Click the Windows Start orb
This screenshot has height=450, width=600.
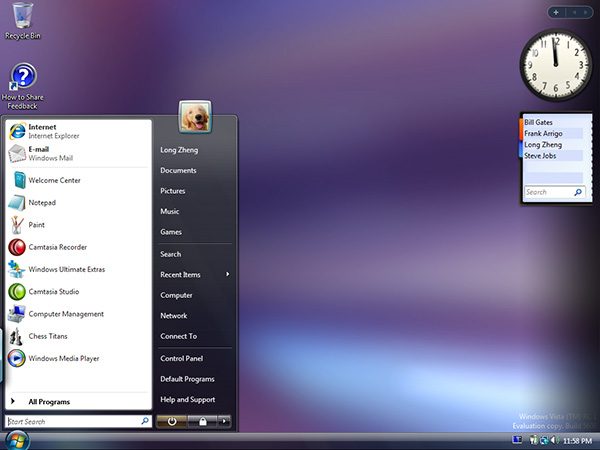click(16, 441)
